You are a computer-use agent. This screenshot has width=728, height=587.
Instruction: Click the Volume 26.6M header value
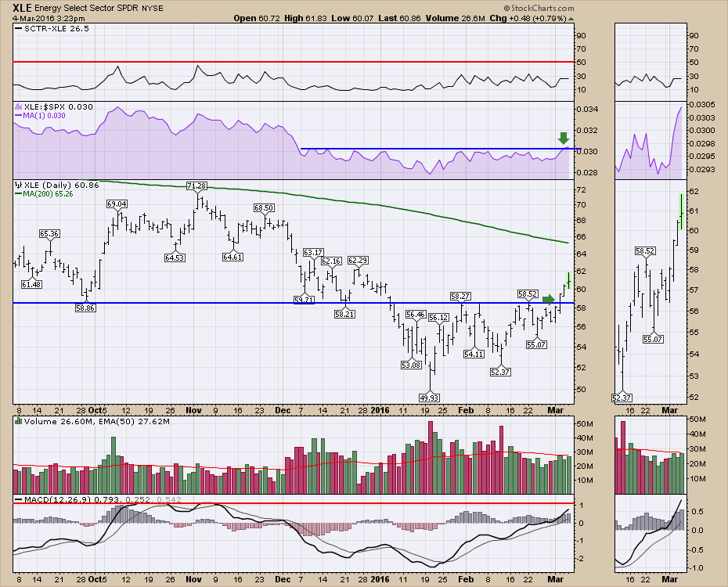pos(455,18)
